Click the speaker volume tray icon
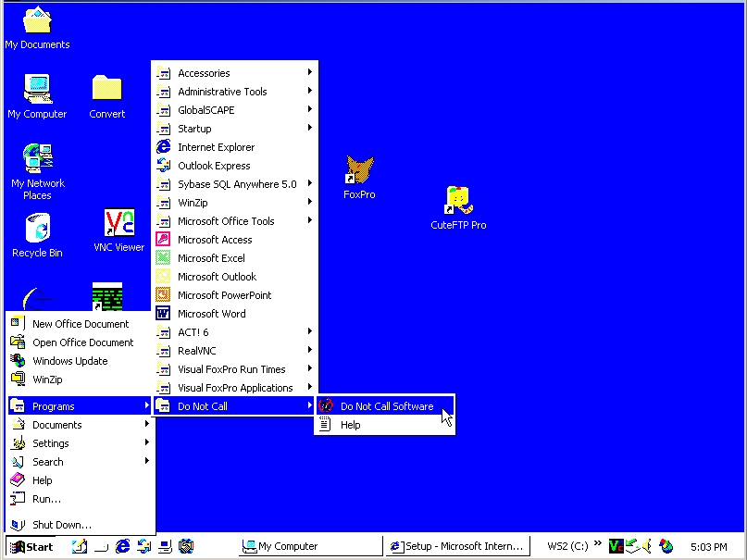747x560 pixels. [646, 546]
